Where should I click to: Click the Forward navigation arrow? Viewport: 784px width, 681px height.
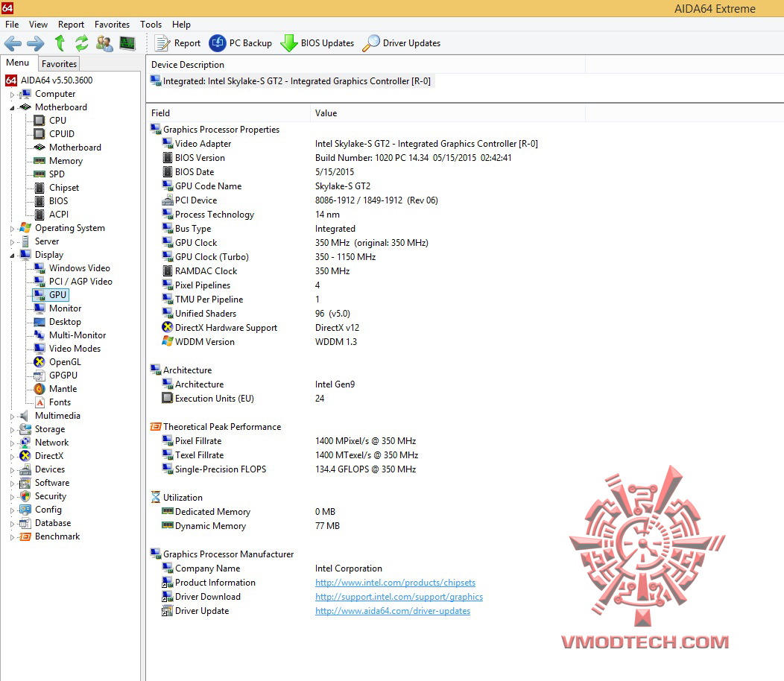(x=36, y=43)
